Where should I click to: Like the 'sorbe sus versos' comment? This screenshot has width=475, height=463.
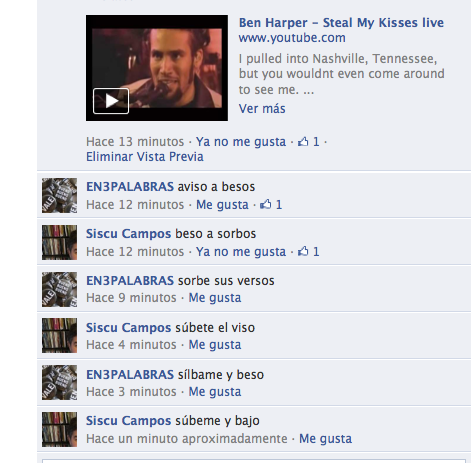click(215, 298)
